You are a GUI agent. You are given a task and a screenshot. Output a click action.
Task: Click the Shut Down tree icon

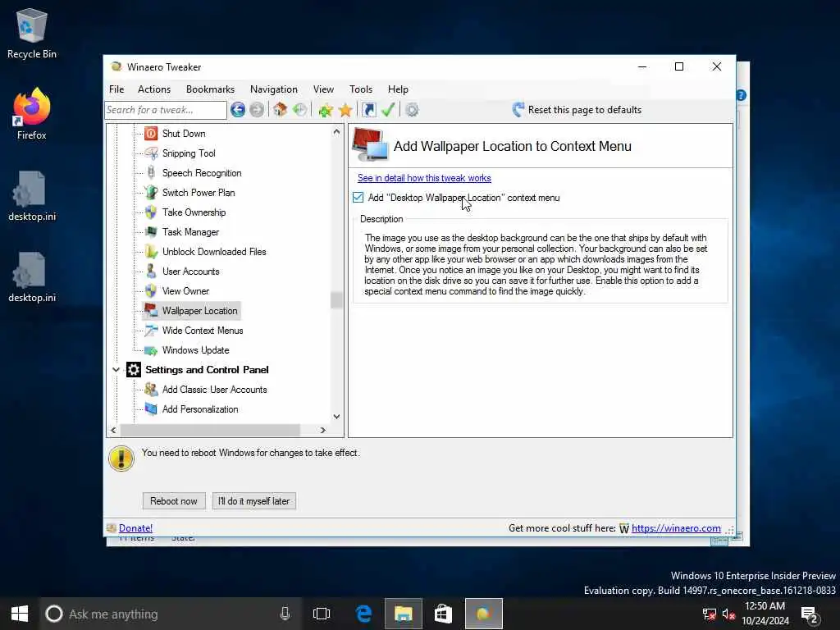tap(151, 134)
